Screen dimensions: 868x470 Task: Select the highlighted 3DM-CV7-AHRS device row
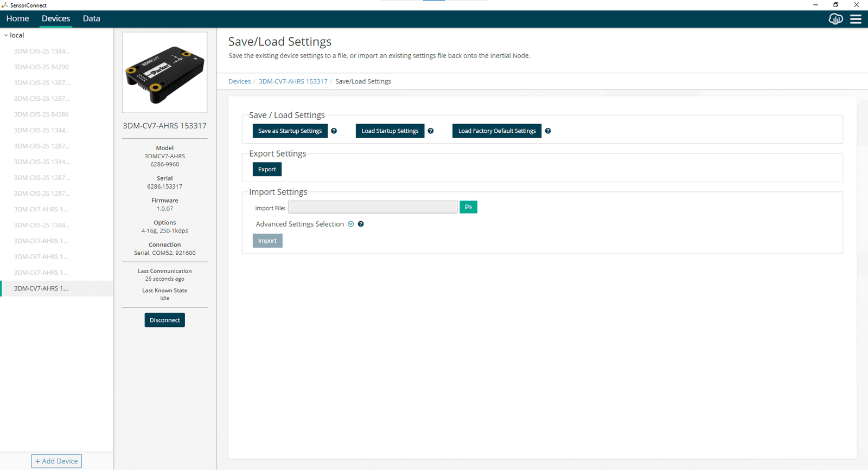[x=56, y=288]
